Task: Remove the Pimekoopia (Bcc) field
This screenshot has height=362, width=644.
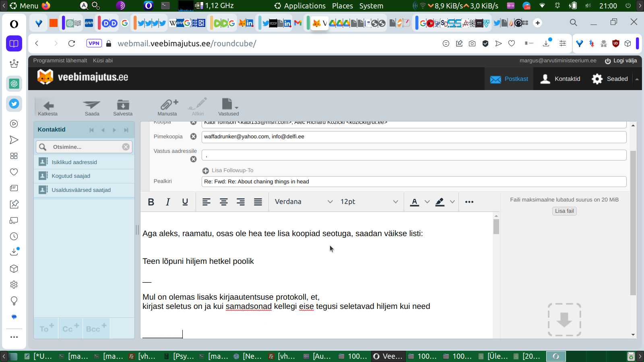Action: tap(194, 137)
